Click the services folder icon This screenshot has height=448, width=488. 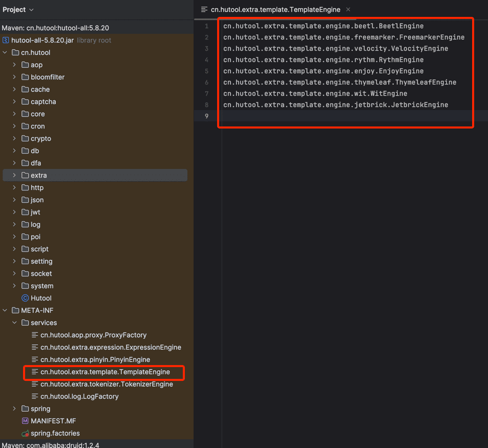[x=25, y=323]
